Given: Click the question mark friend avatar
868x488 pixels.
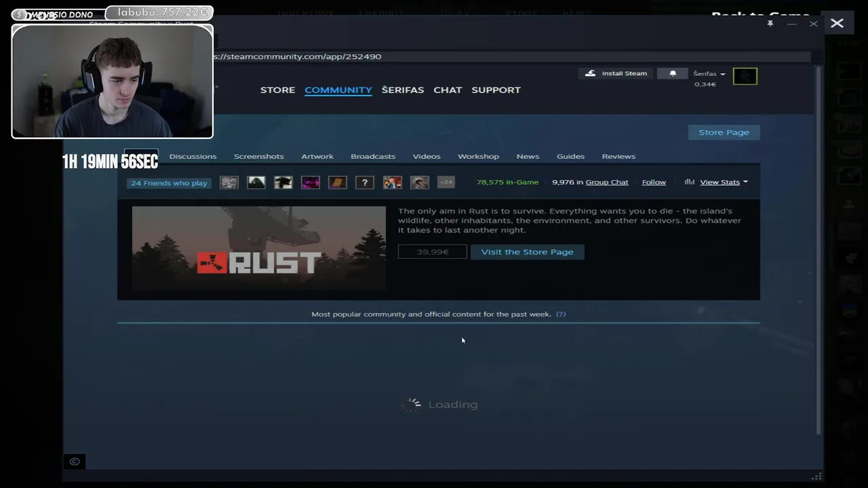Looking at the screenshot, I should pos(365,182).
